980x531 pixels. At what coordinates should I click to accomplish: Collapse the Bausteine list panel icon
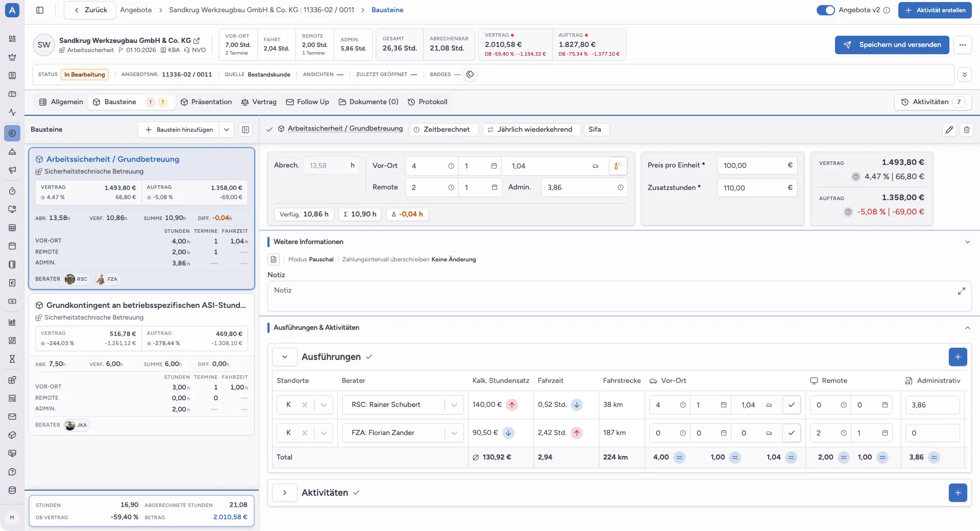click(246, 130)
